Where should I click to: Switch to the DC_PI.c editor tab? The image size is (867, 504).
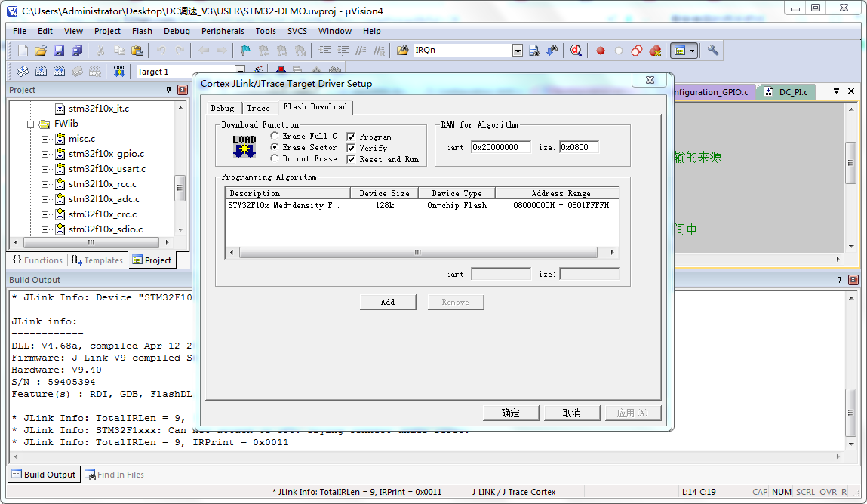click(787, 92)
